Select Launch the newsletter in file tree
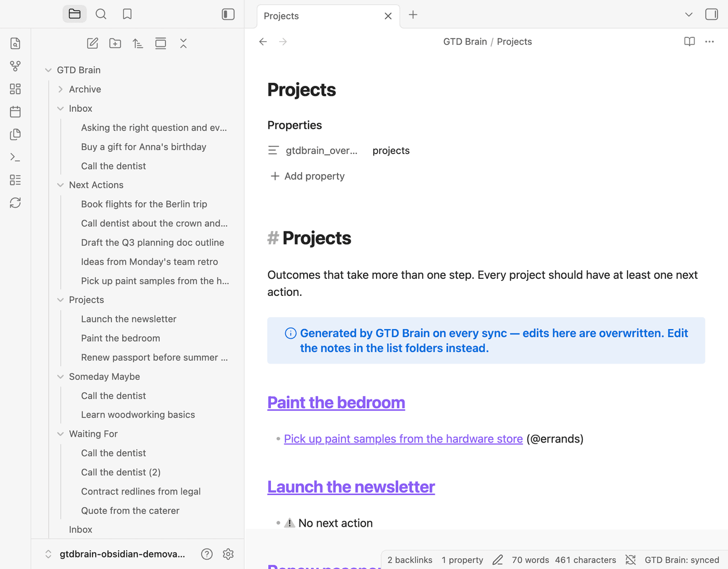 [128, 319]
